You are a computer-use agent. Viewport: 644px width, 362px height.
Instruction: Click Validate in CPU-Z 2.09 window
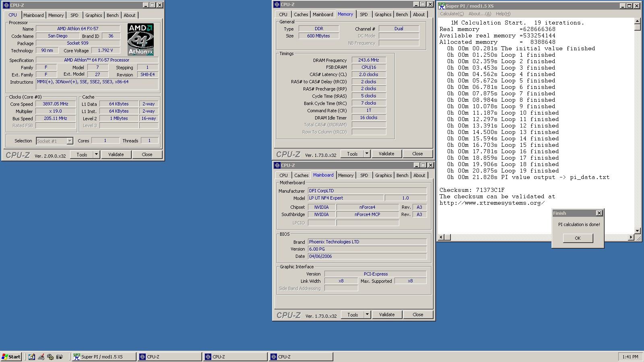click(x=116, y=154)
